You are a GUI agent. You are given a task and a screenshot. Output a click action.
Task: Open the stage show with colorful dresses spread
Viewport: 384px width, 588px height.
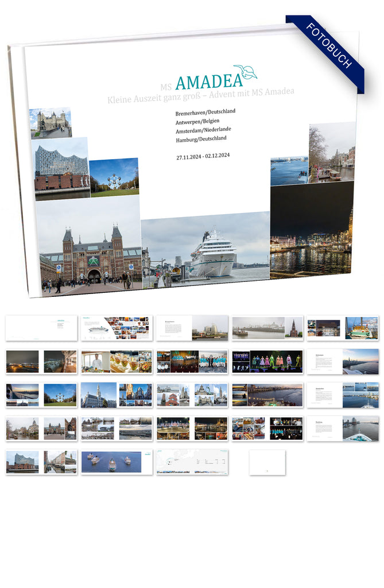(267, 362)
